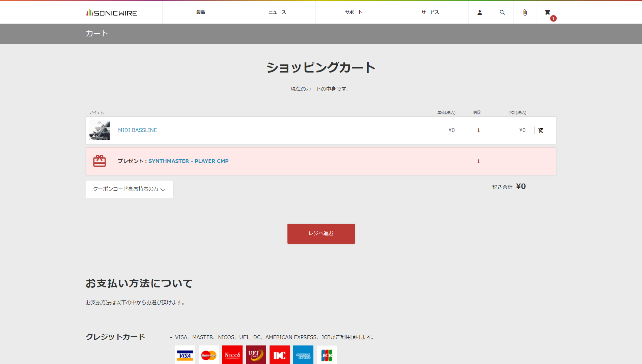
Task: Open the SYNTHMASTER - PLAYER CMP link
Action: click(188, 161)
